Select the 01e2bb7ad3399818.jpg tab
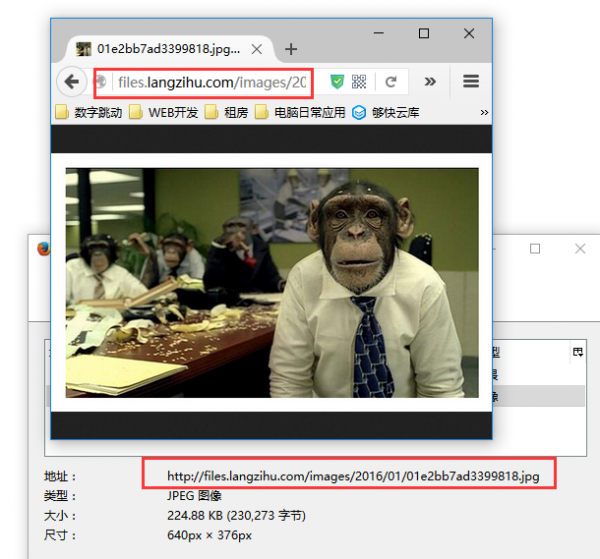600x559 pixels. point(168,49)
